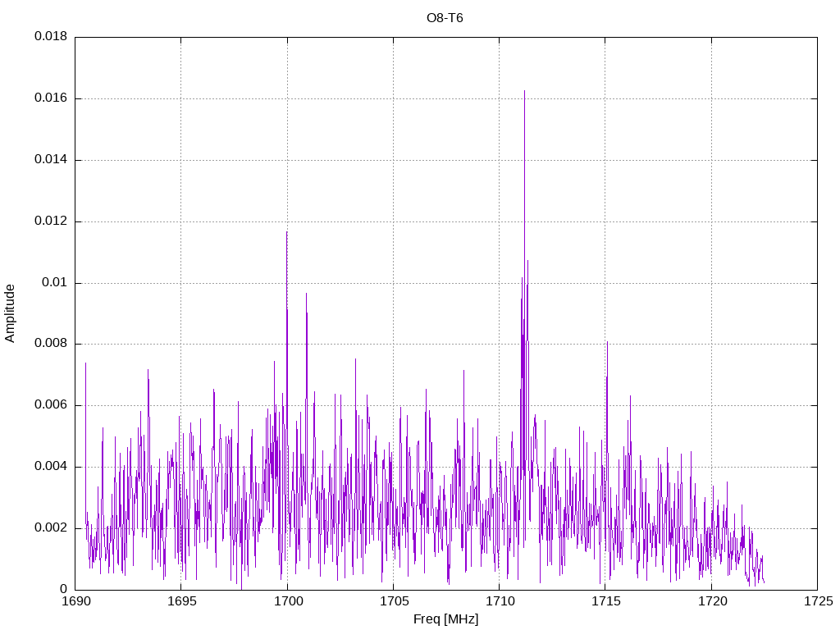This screenshot has height=630, width=840.
Task: Click the x-axis tick label 1710
Action: (500, 601)
